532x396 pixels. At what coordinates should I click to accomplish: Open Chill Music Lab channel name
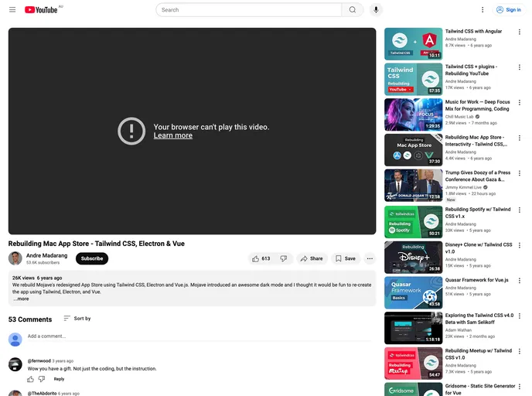(459, 117)
